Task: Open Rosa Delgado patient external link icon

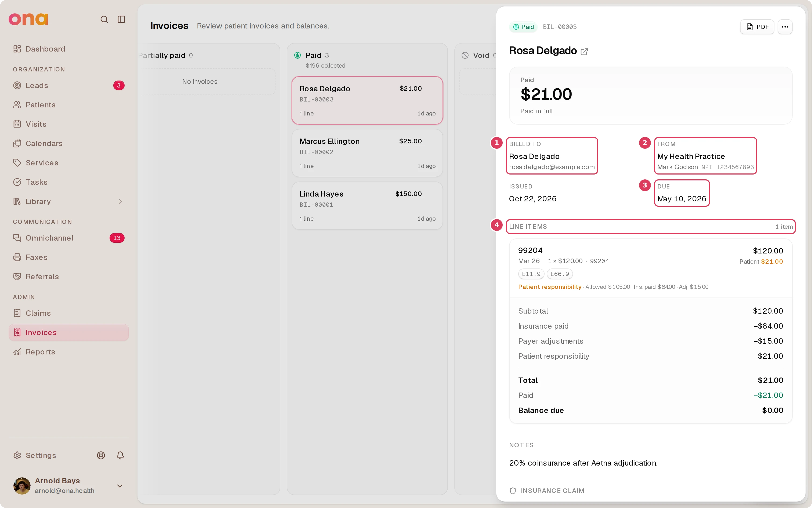Action: [584, 51]
